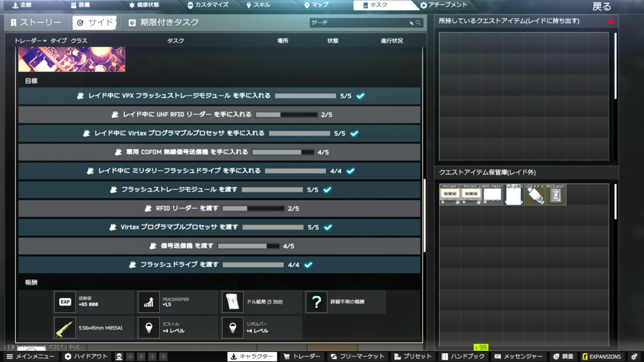
Task: Open the マップ map tab
Action: tap(316, 5)
